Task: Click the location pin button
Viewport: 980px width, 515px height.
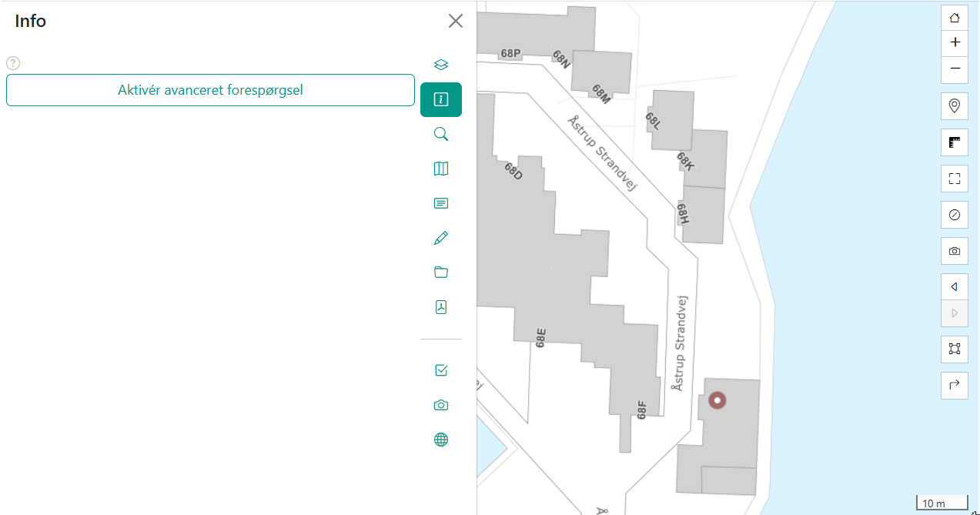Action: [x=955, y=105]
